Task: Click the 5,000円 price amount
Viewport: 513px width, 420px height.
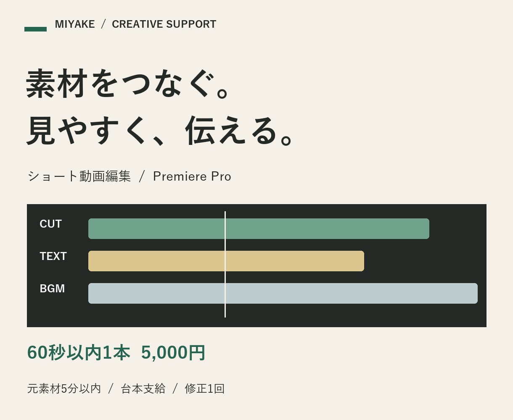Action: coord(173,352)
